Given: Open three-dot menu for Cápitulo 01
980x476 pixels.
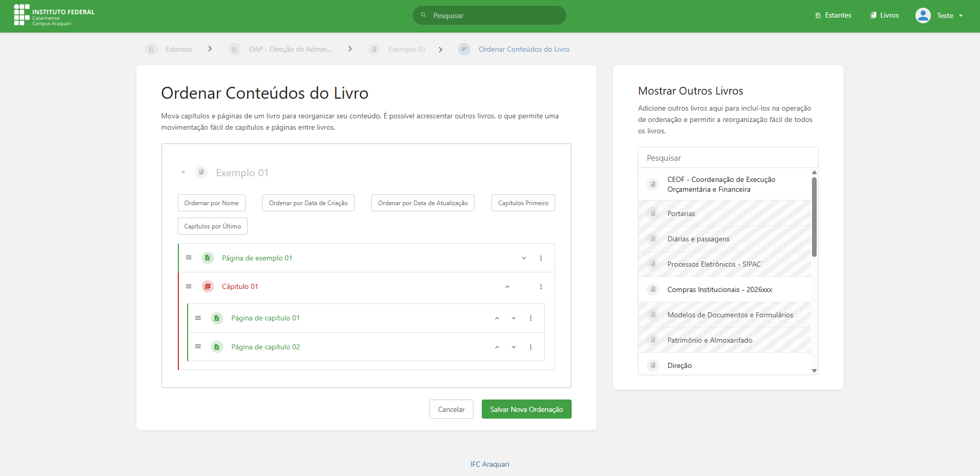Looking at the screenshot, I should [x=541, y=287].
